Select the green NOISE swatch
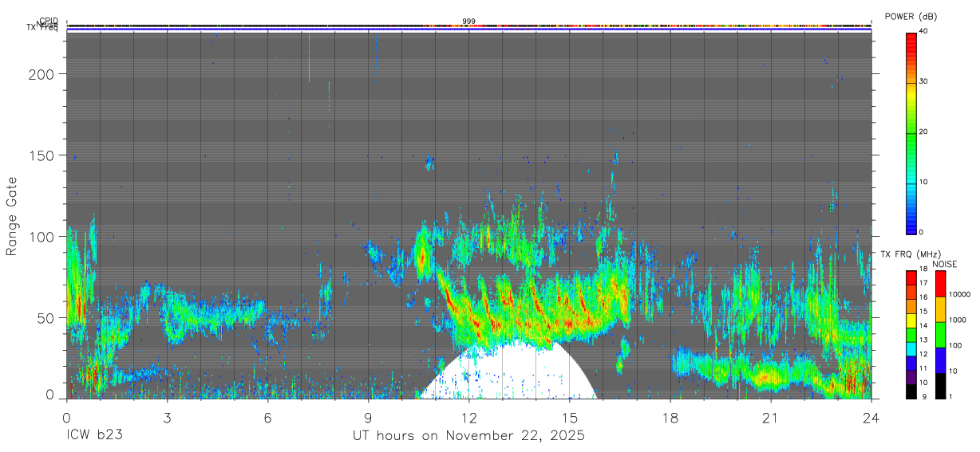Image resolution: width=980 pixels, height=452 pixels. click(x=940, y=335)
